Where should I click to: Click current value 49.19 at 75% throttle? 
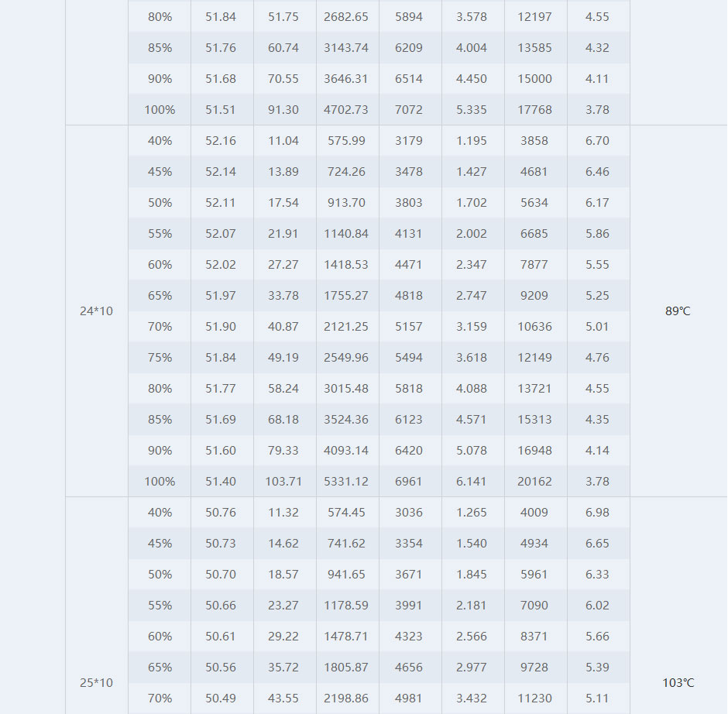(x=283, y=358)
